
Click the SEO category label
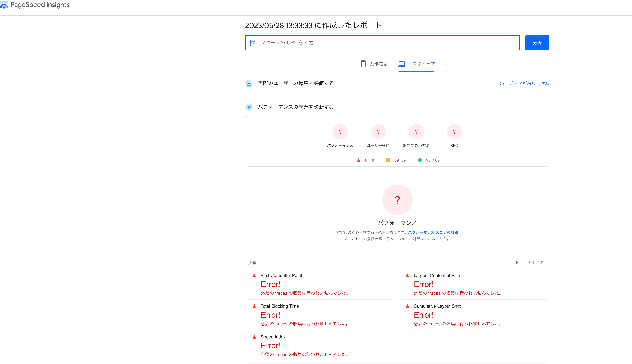(454, 145)
